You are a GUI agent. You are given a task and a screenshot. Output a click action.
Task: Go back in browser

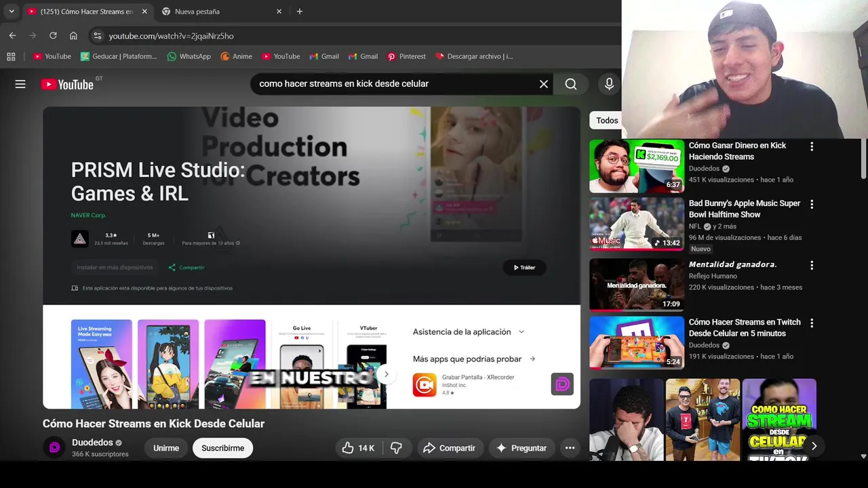point(12,36)
